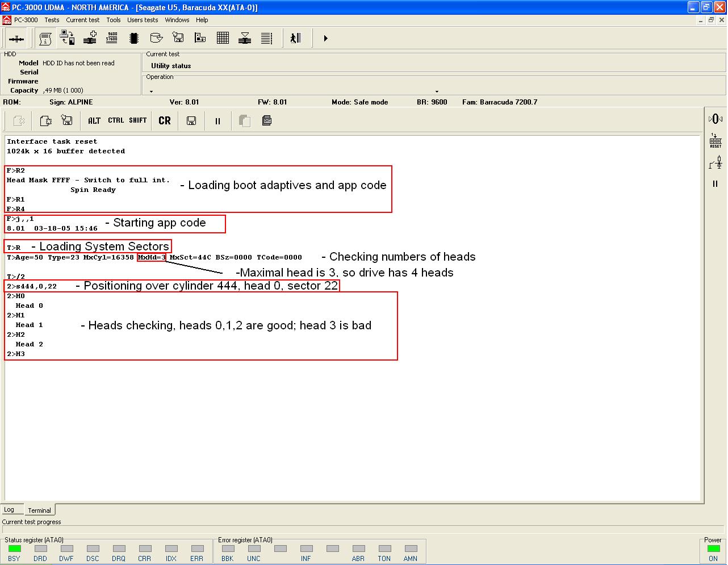
Task: Open the Windows menu
Action: coord(177,20)
